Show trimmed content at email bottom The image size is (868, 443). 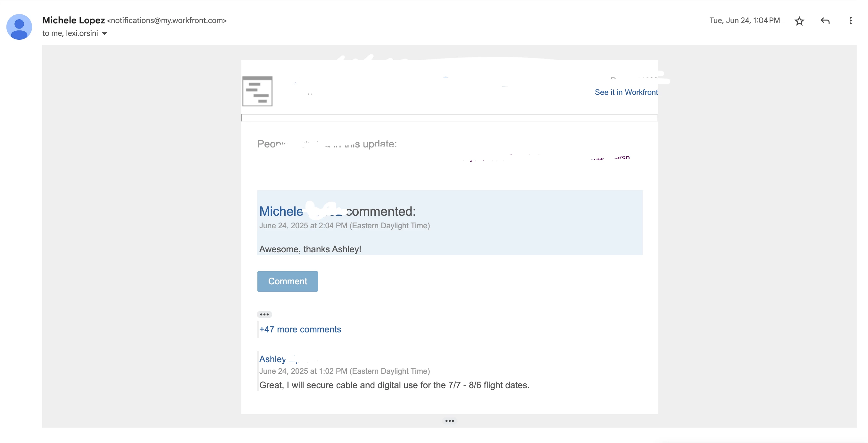tap(449, 421)
